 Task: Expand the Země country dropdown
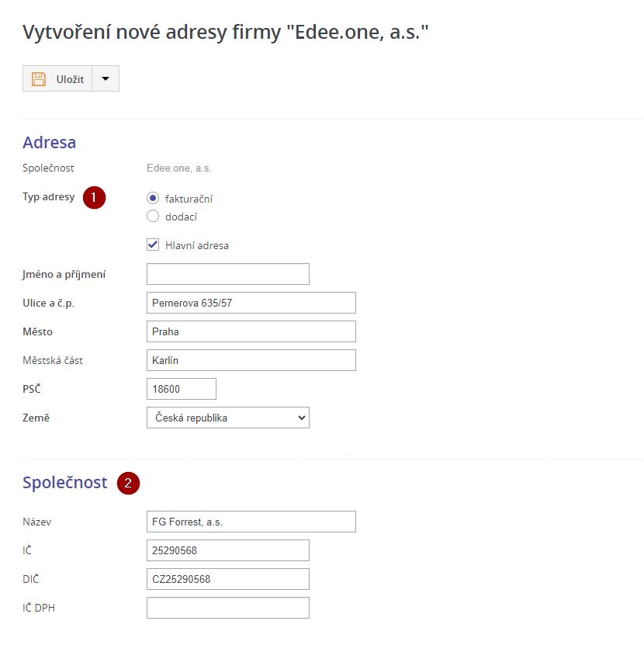tap(227, 418)
